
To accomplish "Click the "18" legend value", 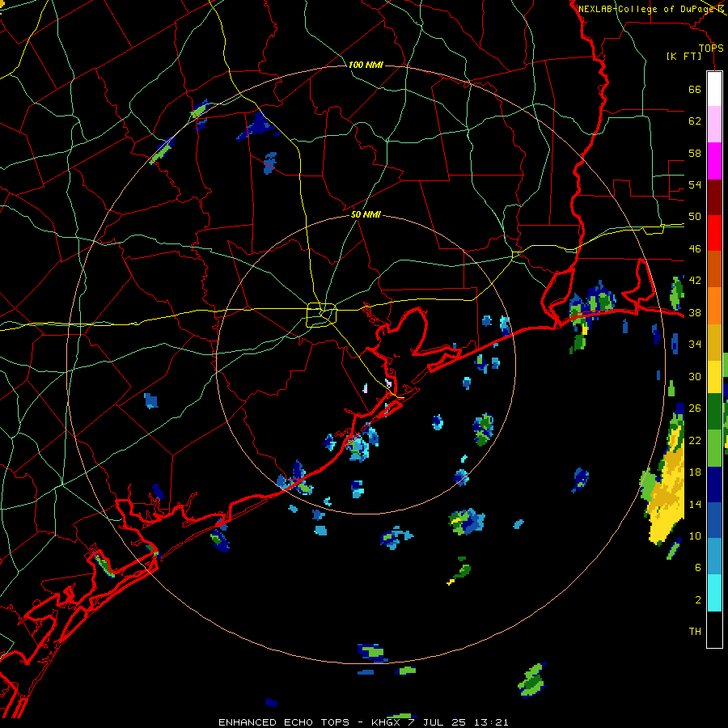I will tap(695, 472).
